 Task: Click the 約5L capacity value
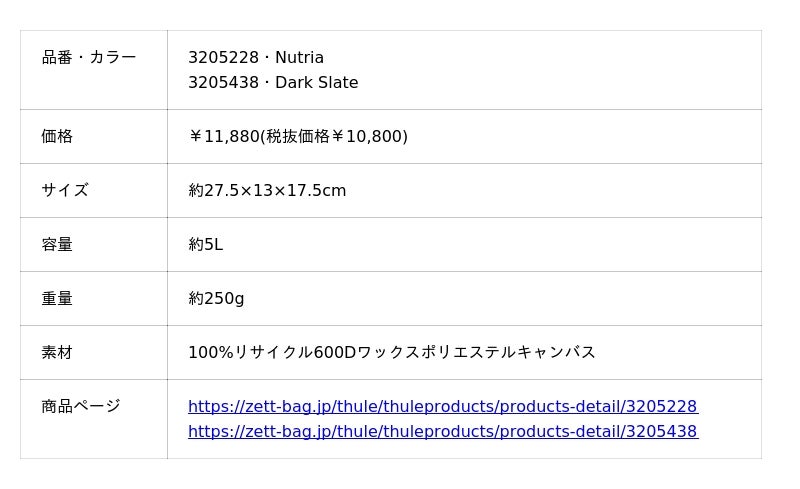pyautogui.click(x=205, y=244)
